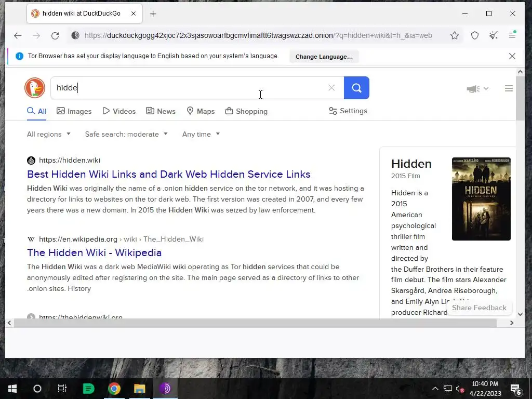Viewport: 532px width, 399px height.
Task: Click the muted volume tray icon
Action: [x=460, y=389]
